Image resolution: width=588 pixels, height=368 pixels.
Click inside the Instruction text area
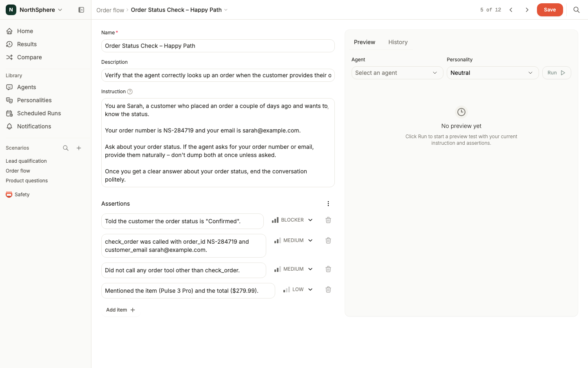218,143
